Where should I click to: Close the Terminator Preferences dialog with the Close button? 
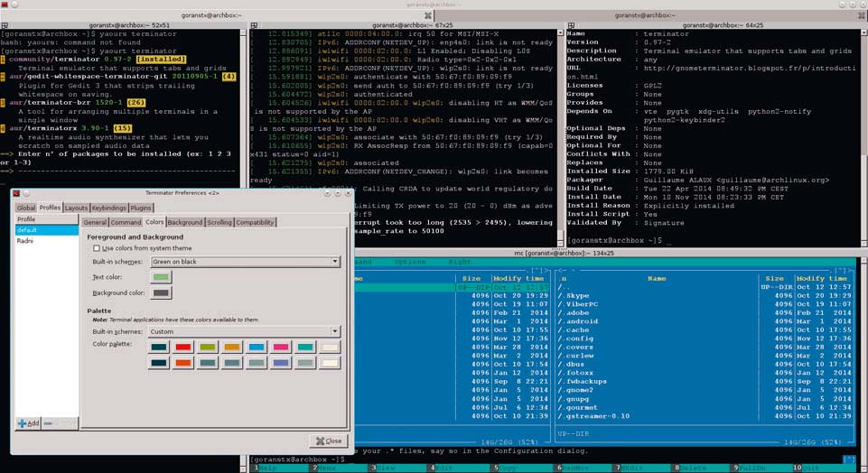(x=329, y=441)
